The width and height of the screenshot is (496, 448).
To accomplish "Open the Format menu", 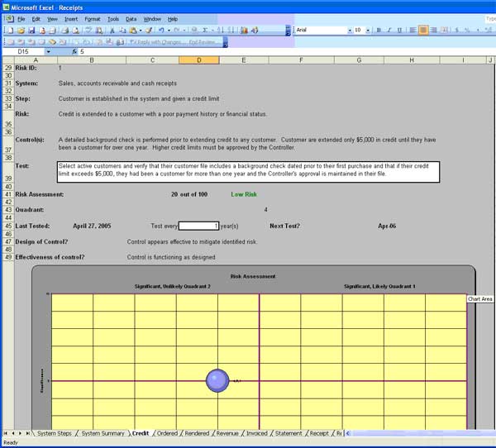I will (93, 19).
